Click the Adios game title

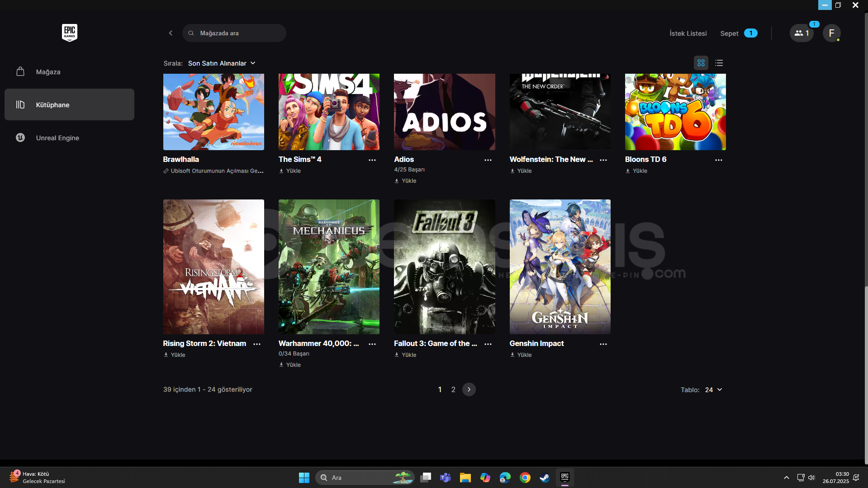tap(404, 160)
